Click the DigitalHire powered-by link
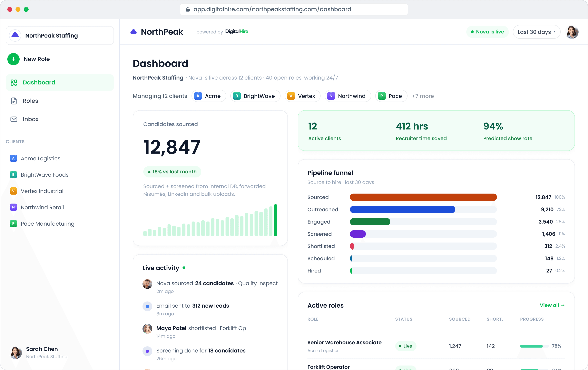 click(237, 31)
